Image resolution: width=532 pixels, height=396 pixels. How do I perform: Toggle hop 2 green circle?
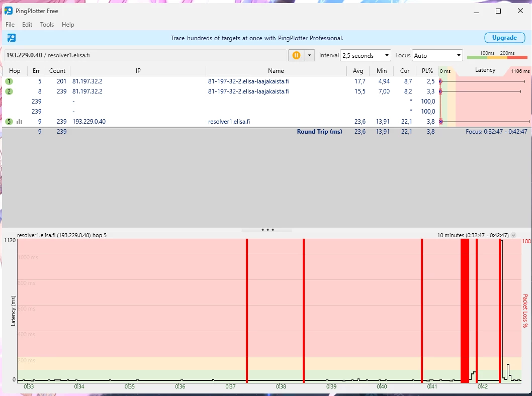(9, 91)
